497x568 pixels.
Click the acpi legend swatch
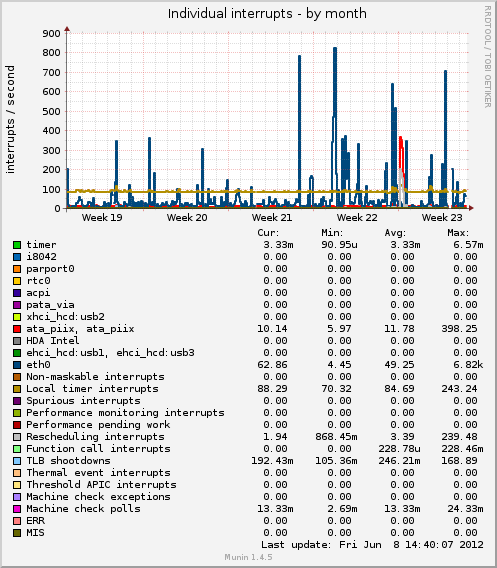tap(17, 293)
